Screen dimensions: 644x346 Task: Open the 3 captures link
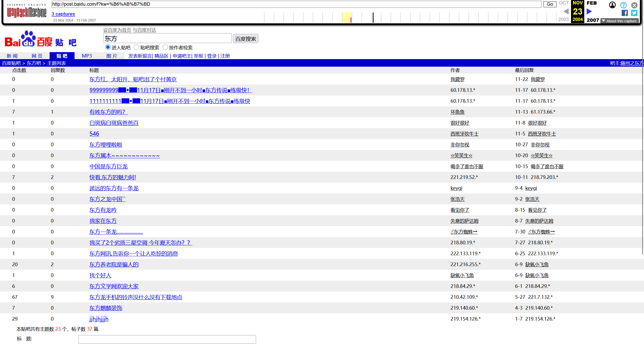coord(63,14)
